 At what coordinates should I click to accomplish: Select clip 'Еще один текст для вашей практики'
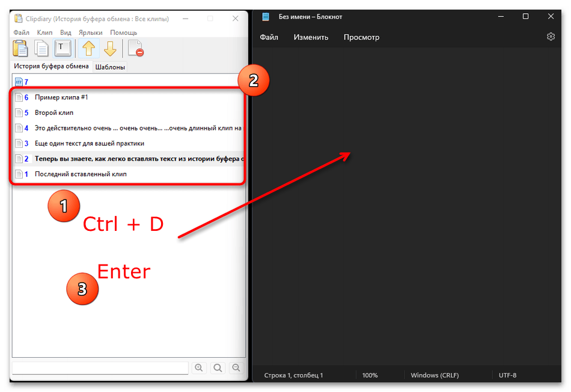point(89,144)
